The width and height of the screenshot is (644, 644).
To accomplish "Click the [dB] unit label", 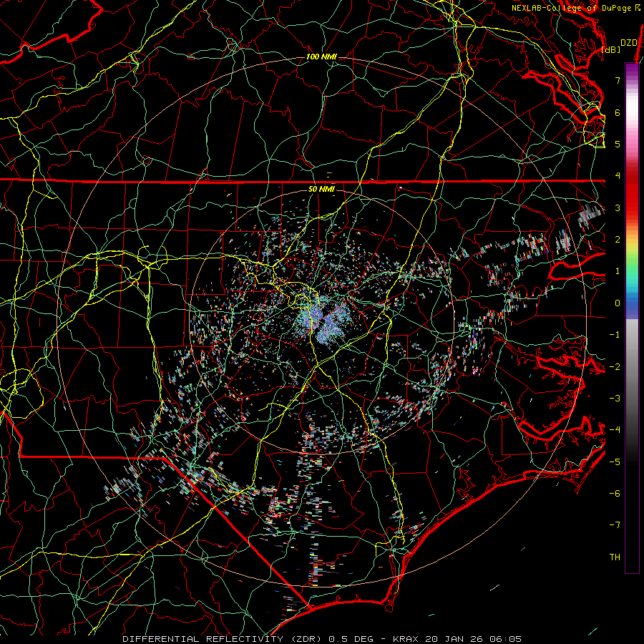I will (611, 49).
